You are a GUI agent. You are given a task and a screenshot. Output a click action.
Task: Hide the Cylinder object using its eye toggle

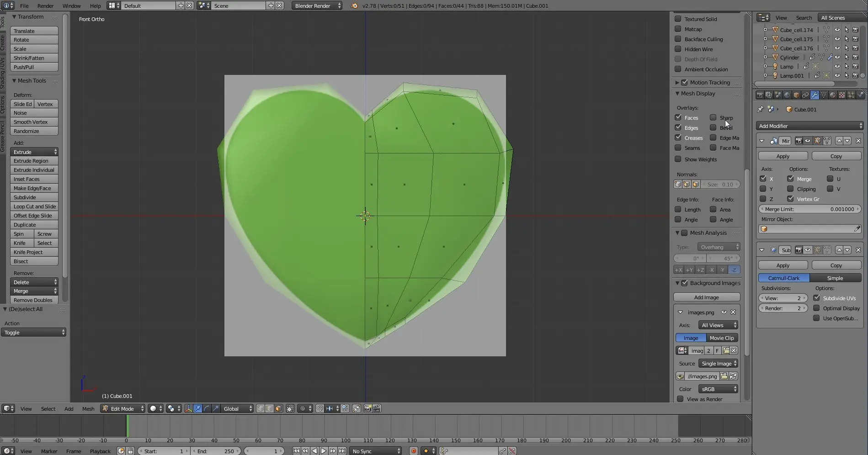pyautogui.click(x=838, y=57)
